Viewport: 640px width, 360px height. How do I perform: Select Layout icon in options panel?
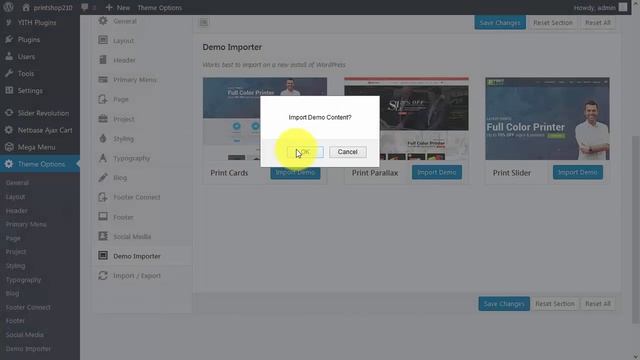pos(103,40)
